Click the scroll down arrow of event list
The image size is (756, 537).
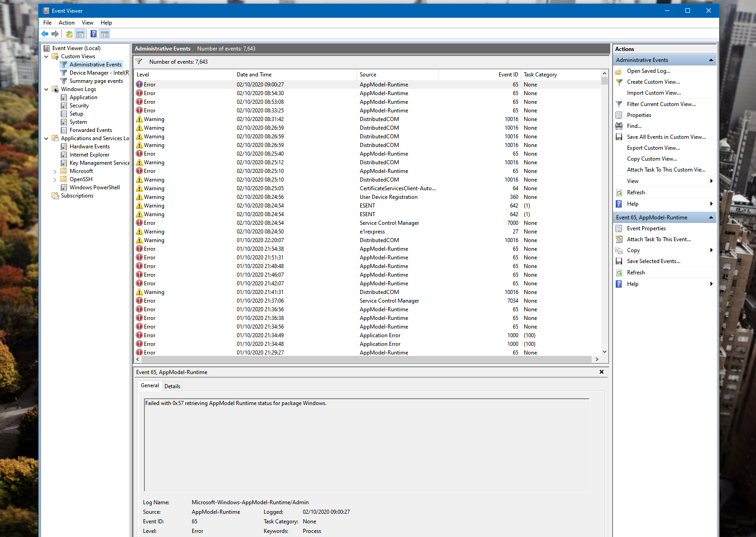(x=604, y=352)
